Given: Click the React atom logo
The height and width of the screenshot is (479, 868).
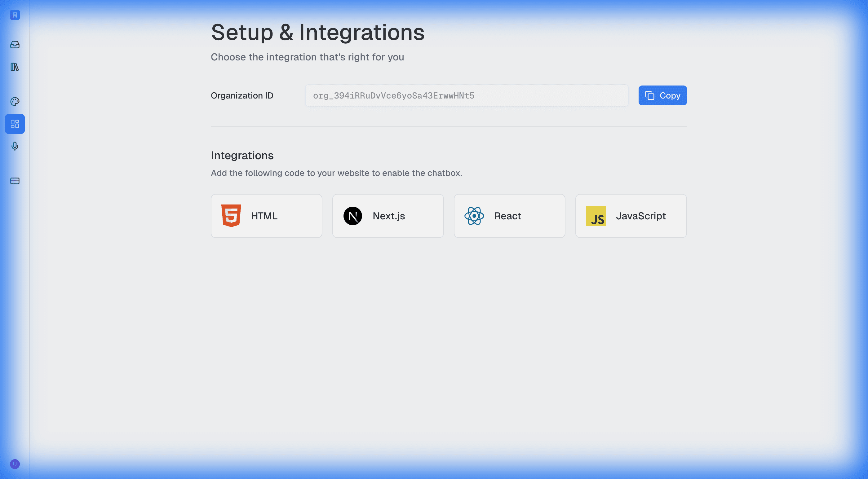Looking at the screenshot, I should pyautogui.click(x=474, y=216).
